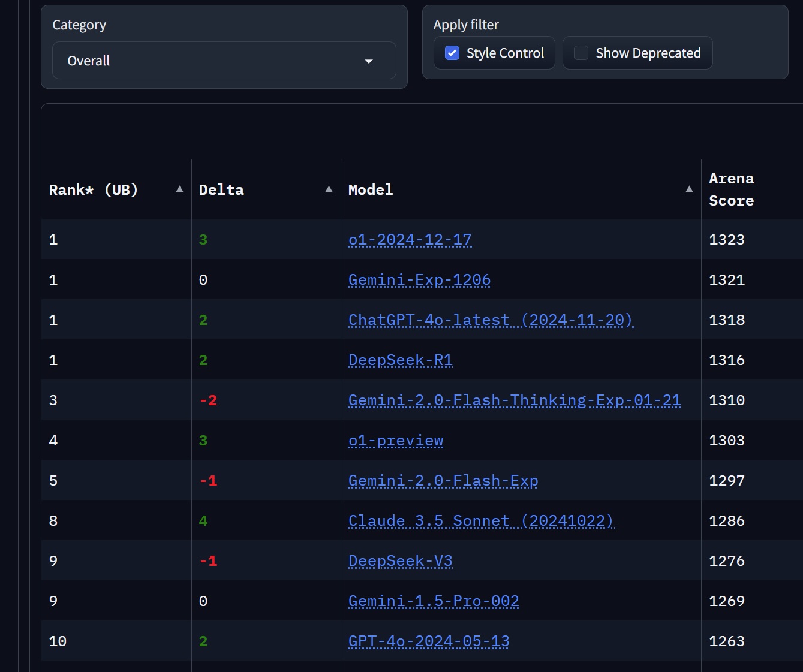
Task: Click the delta -2 for Gemini-2.0-Flash-Thinking
Action: (208, 400)
